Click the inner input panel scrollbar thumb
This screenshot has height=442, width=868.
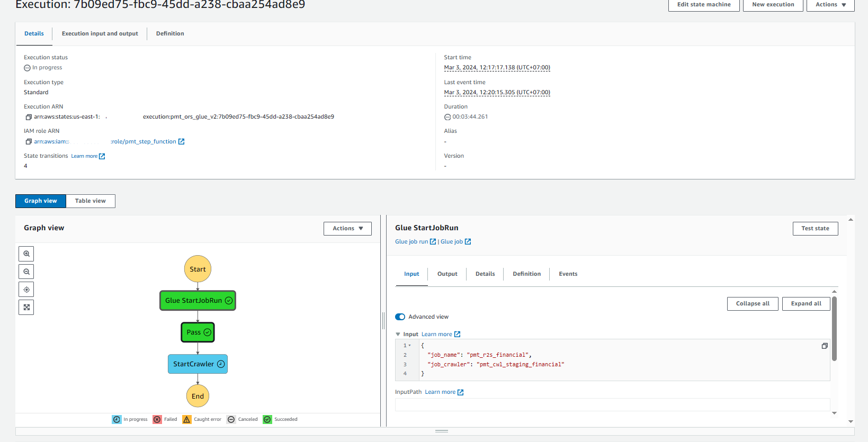[834, 329]
